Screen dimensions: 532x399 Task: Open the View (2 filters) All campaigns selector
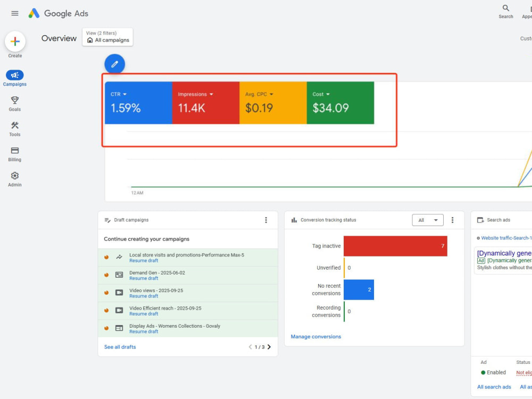coord(107,37)
